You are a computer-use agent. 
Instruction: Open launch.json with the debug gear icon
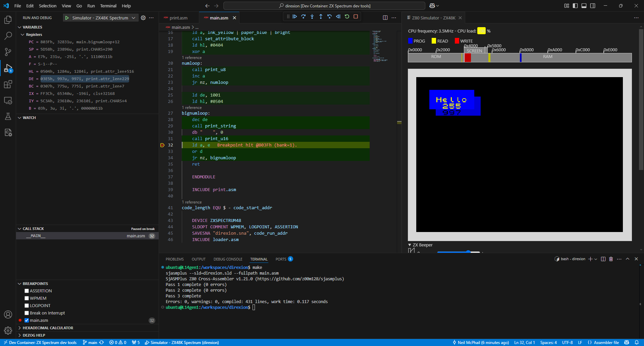point(143,18)
